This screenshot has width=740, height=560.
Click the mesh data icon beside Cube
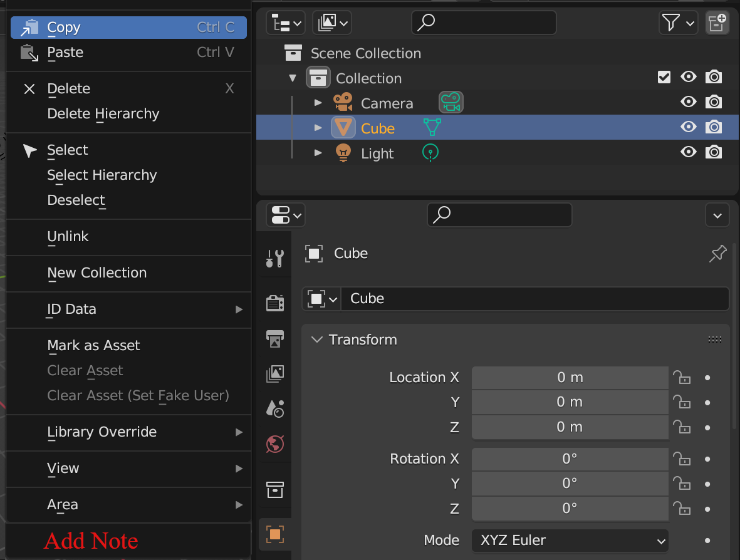(x=432, y=127)
